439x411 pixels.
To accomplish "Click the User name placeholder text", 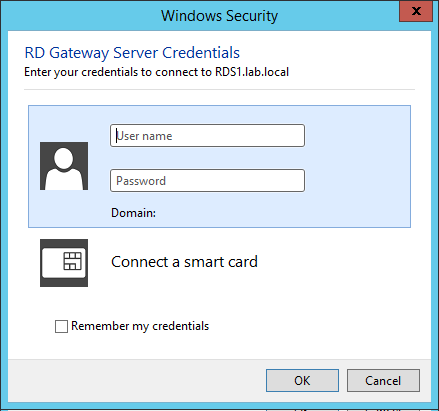I will point(144,136).
